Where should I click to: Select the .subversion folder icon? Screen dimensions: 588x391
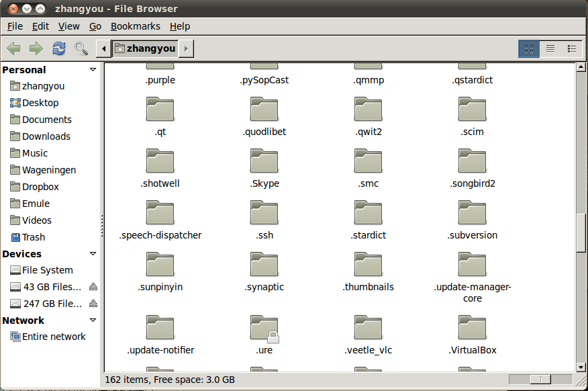tap(472, 212)
